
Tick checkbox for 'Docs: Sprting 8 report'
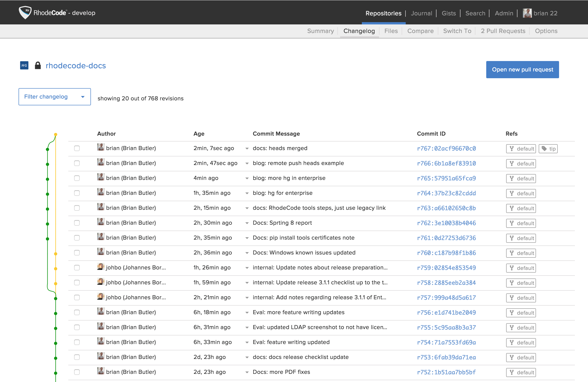(x=77, y=223)
